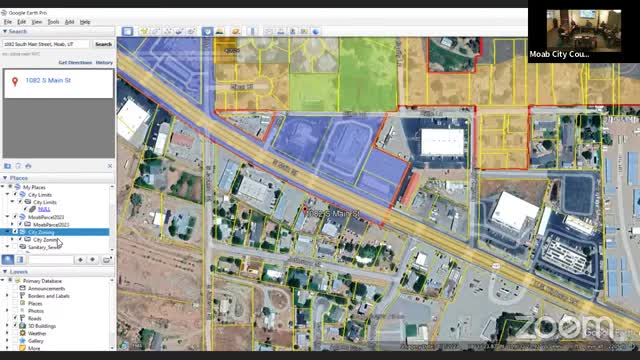The width and height of the screenshot is (640, 360).
Task: Open the Tools menu
Action: pos(53,22)
